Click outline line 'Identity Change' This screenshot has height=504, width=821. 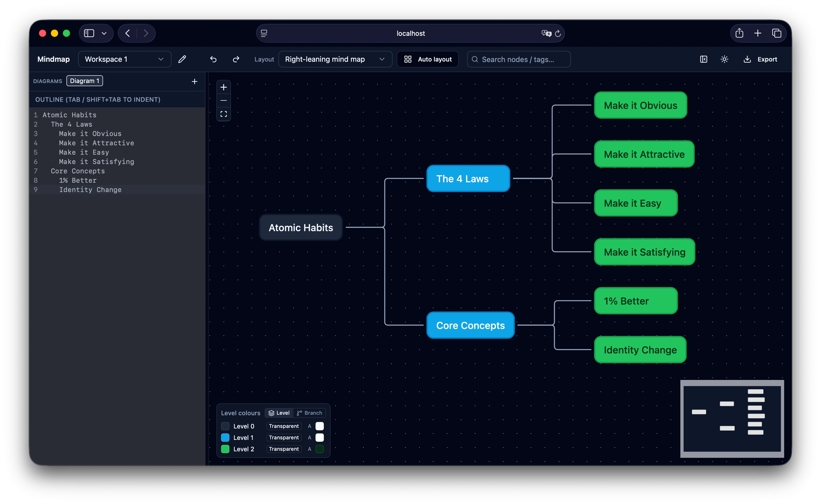[90, 190]
